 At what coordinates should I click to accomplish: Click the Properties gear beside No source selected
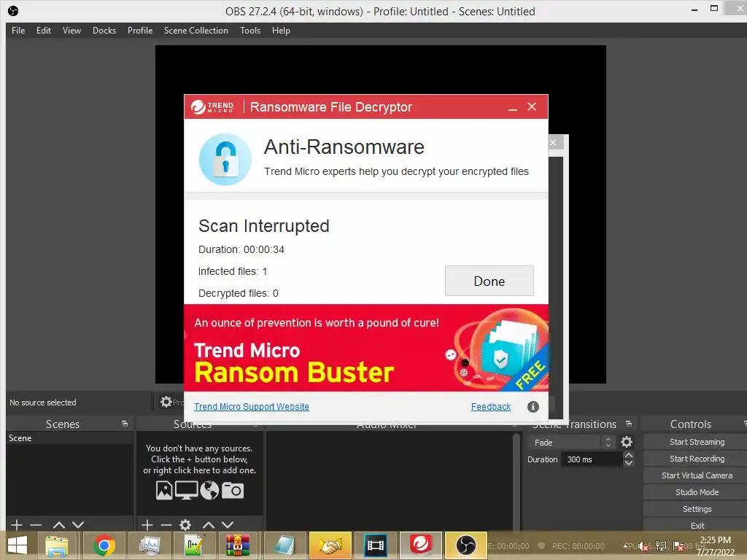166,402
